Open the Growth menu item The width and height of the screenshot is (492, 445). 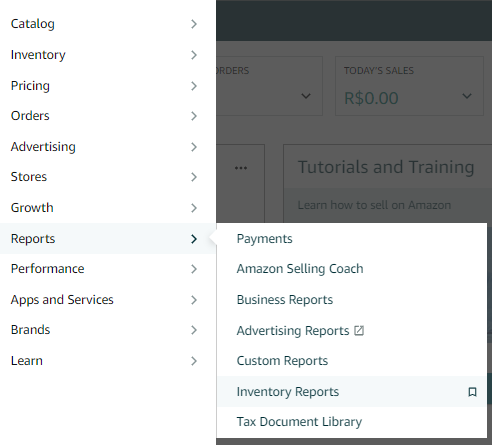click(108, 208)
